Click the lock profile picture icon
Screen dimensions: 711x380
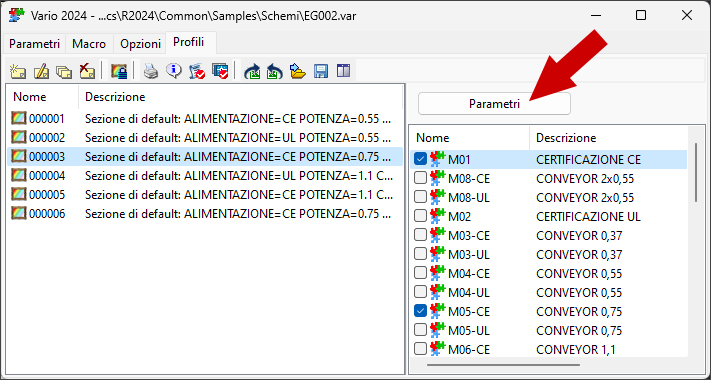pyautogui.click(x=119, y=71)
